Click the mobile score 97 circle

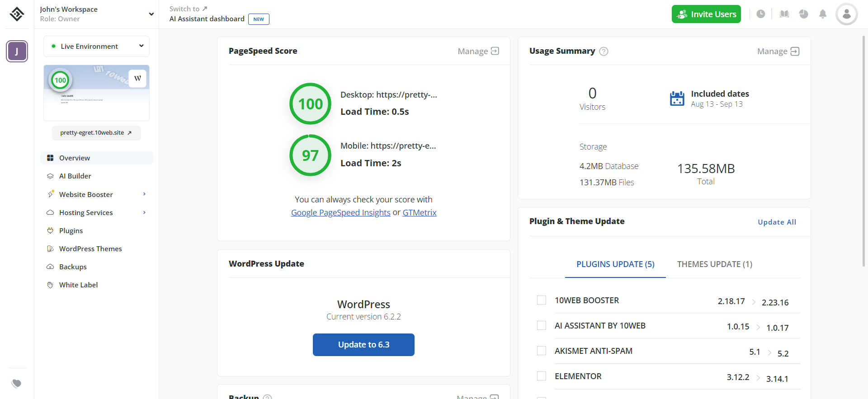click(310, 155)
